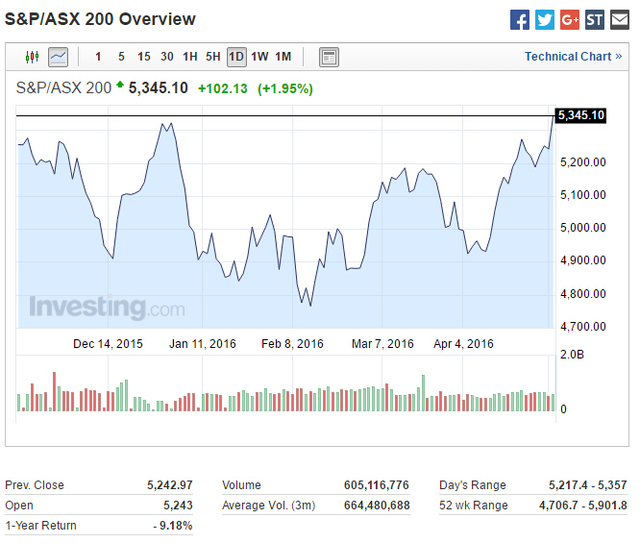Image resolution: width=640 pixels, height=543 pixels.
Task: Select the 1H chart interval
Action: tap(190, 56)
